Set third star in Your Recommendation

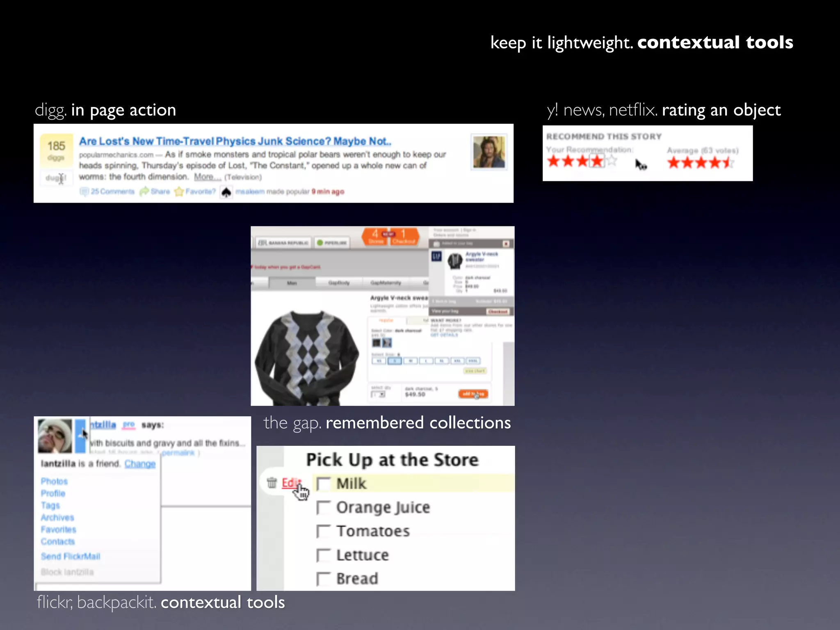tap(582, 161)
